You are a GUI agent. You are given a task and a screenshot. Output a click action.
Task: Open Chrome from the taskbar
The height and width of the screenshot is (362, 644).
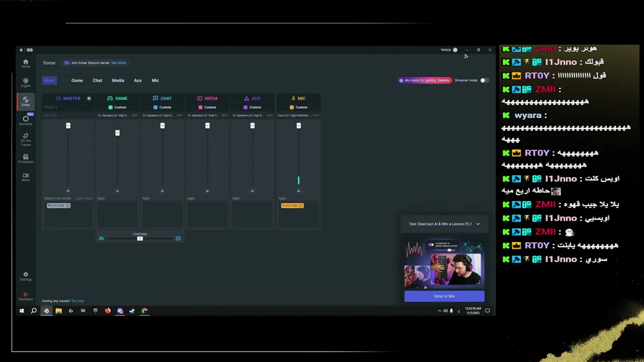pyautogui.click(x=144, y=311)
